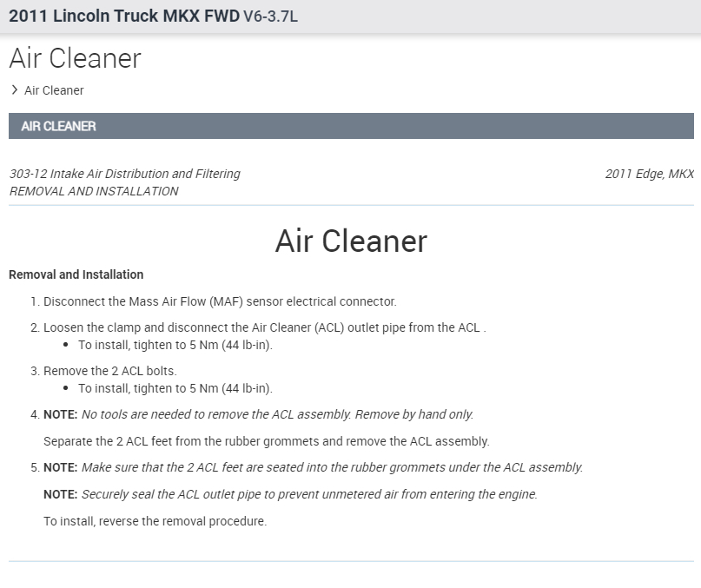This screenshot has width=701, height=588.
Task: Click step 3 Remove the 2 ACL bolts
Action: tap(110, 371)
